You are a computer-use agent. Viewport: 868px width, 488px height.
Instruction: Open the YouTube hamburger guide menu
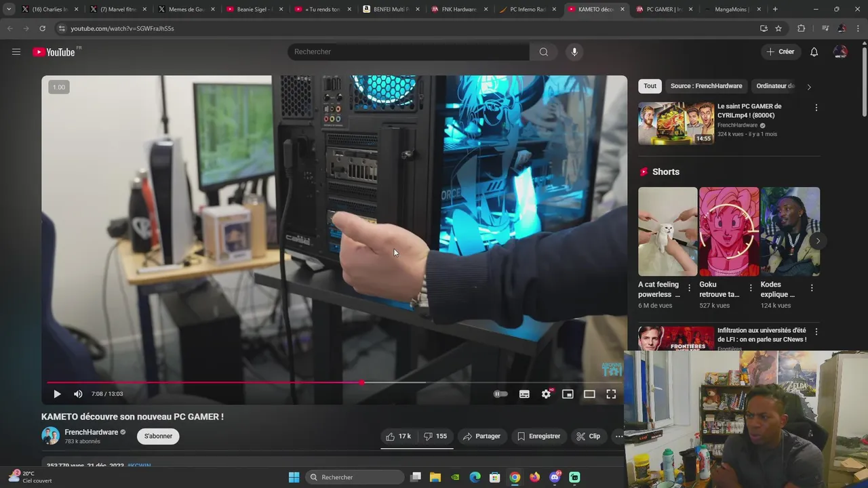(x=16, y=52)
